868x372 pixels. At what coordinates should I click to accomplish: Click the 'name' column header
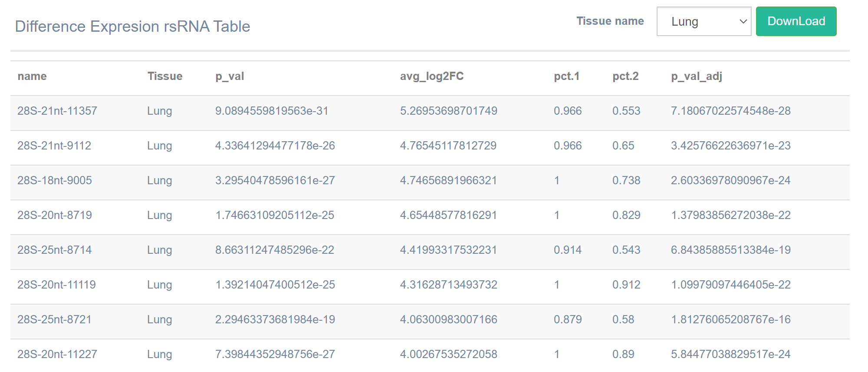[32, 76]
